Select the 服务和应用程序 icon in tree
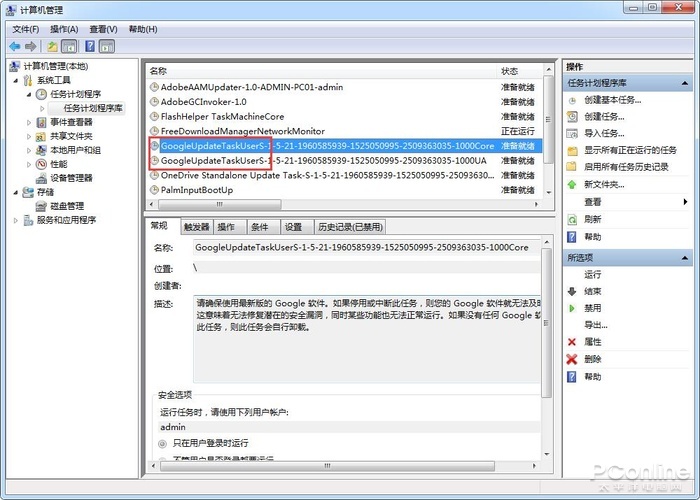 click(28, 220)
